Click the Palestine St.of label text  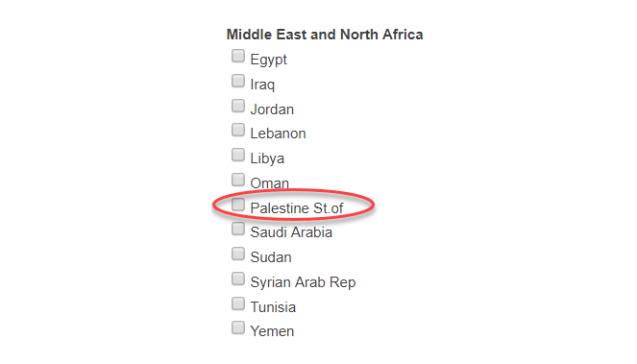[x=297, y=208]
